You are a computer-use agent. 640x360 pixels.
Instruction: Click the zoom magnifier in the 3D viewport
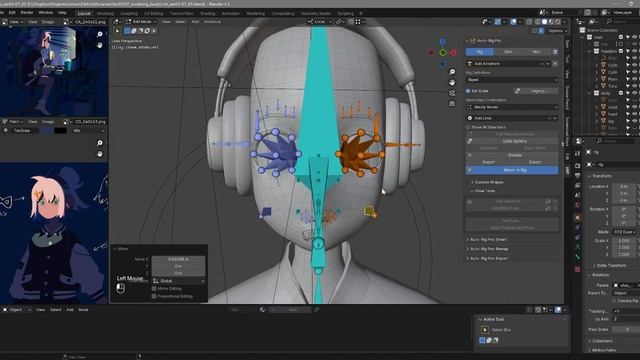452,72
